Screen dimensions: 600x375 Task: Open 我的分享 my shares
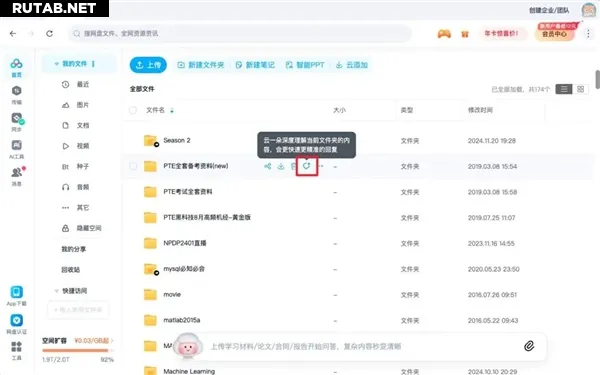pos(73,249)
